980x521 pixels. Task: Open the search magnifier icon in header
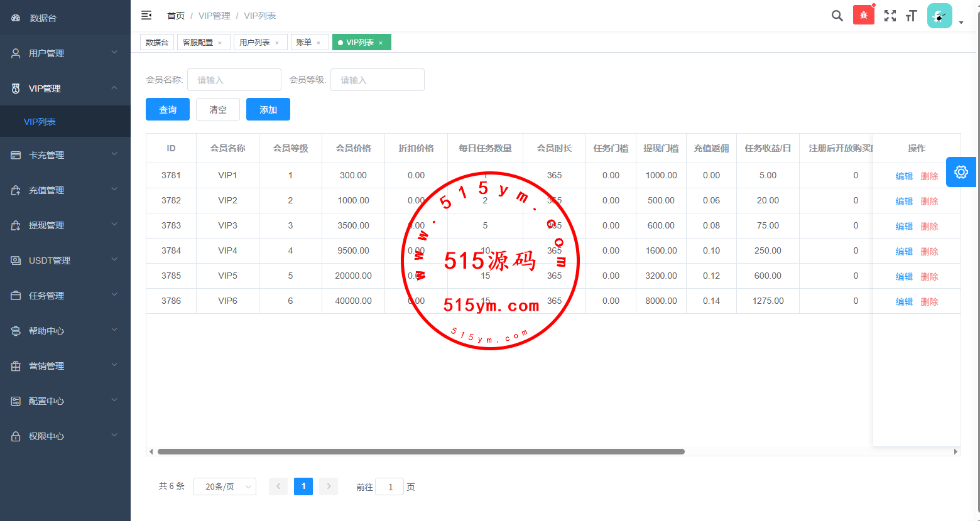837,16
